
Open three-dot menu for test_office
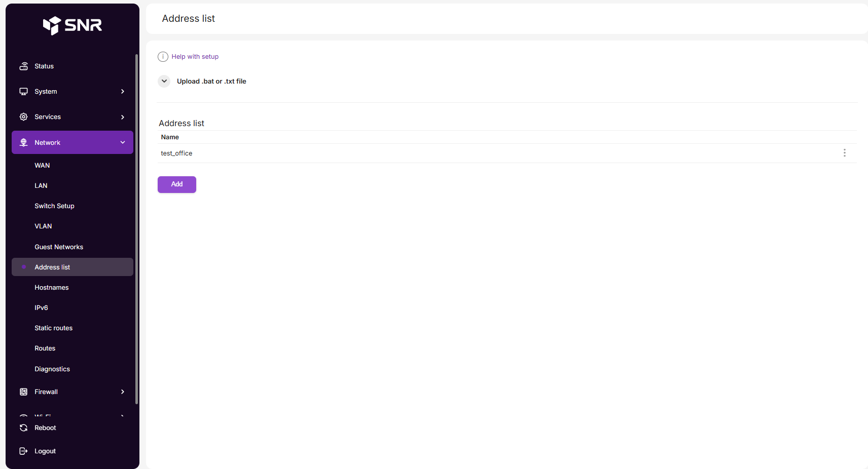[x=844, y=153]
